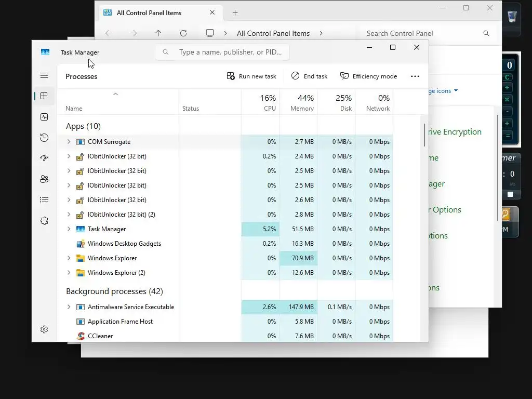Click the COM Surrogate process icon
Viewport: 532px width, 399px height.
coord(81,142)
